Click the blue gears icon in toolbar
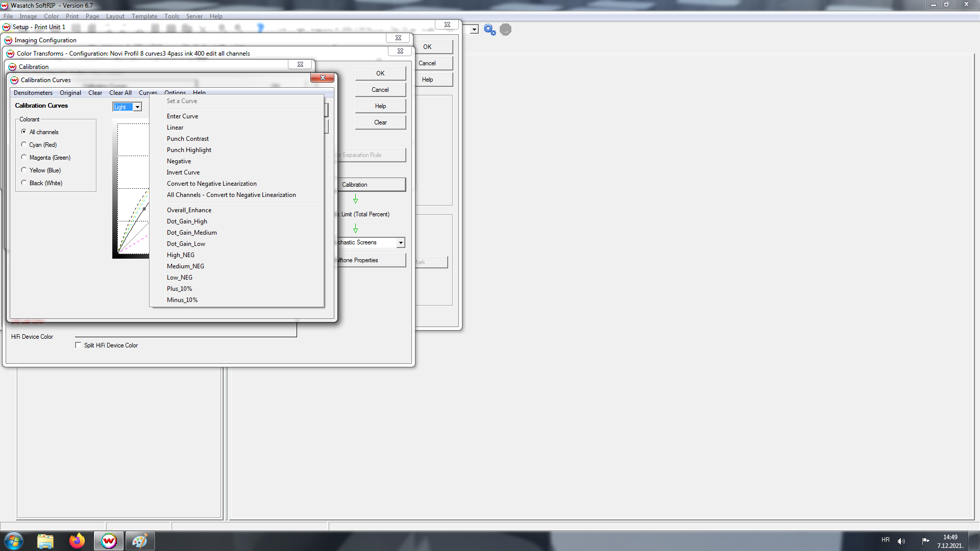 pos(489,30)
